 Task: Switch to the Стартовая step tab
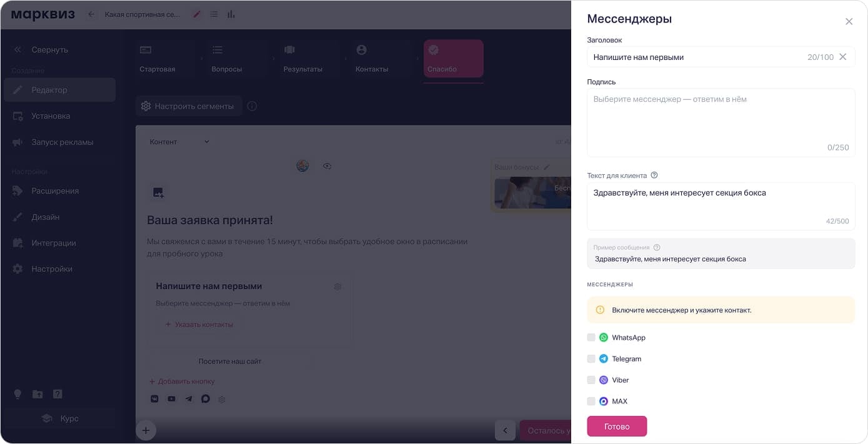coord(166,59)
